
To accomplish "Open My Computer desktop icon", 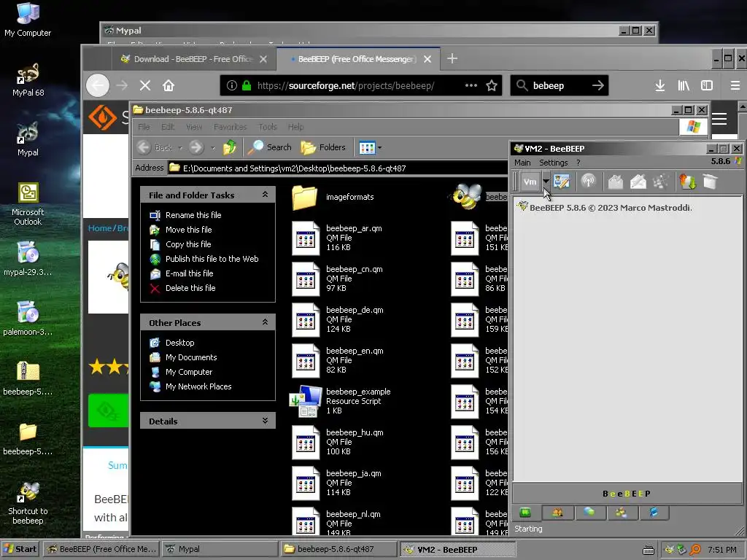I will 28,20.
